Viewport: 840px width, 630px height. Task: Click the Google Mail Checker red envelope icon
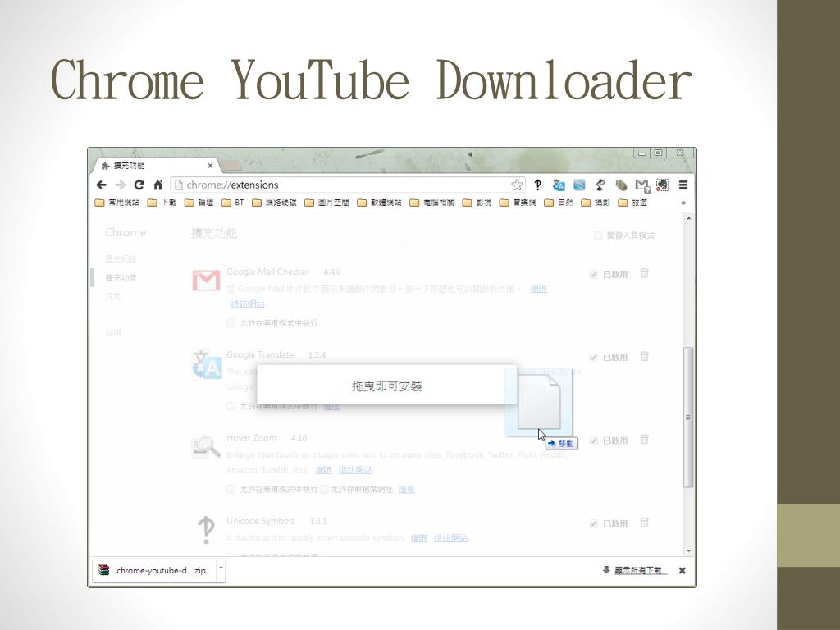206,281
